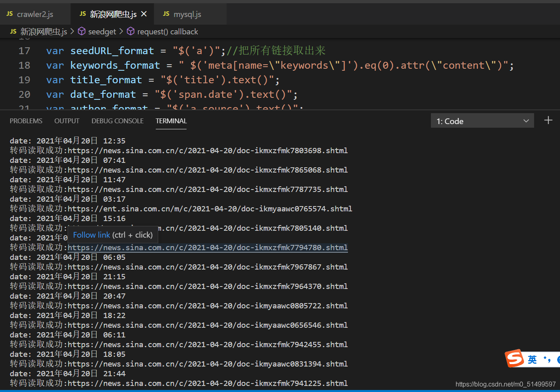
Task: Open terminal link ending ikmxzfmk7865068.shtml
Action: tap(208, 170)
